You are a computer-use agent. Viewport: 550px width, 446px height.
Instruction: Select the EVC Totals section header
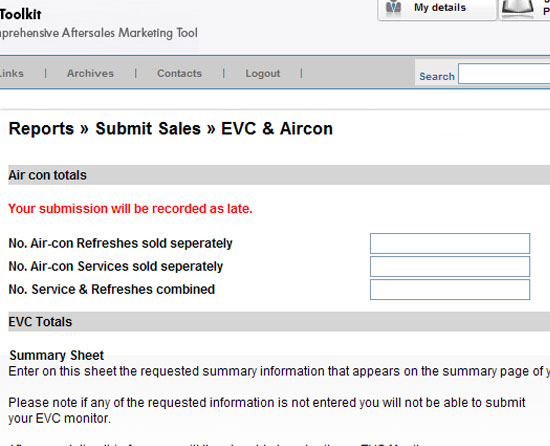(x=279, y=322)
